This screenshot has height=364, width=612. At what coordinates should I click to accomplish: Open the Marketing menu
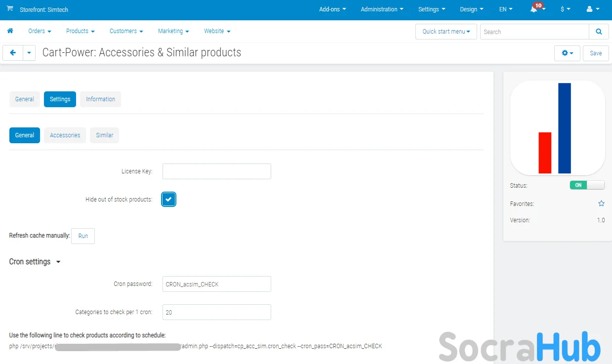click(173, 31)
